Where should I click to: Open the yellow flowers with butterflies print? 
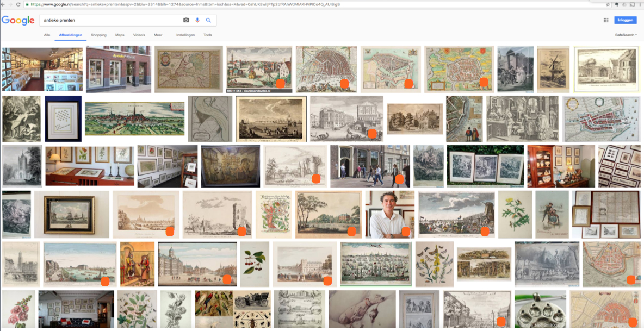434,264
